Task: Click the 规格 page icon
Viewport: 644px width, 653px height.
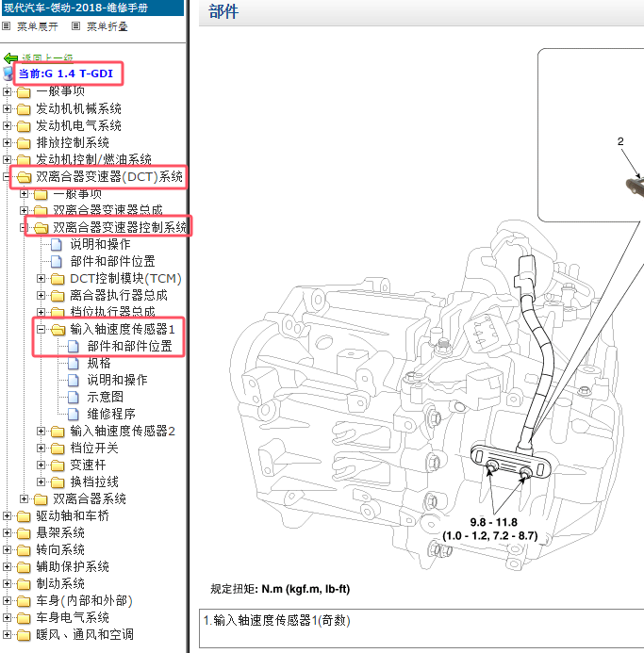Action: (x=74, y=364)
